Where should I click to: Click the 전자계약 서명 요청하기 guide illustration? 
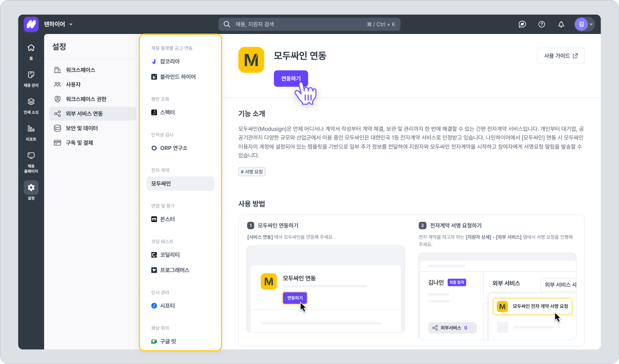(x=497, y=296)
